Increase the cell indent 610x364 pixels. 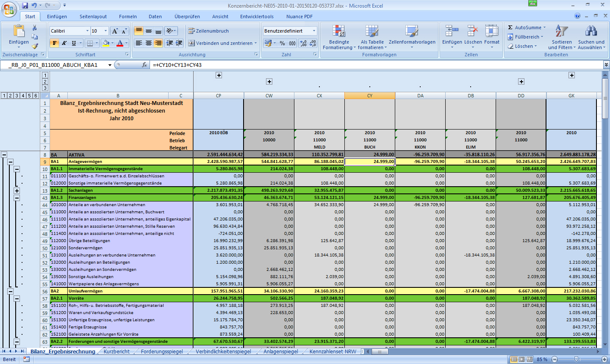coord(179,43)
